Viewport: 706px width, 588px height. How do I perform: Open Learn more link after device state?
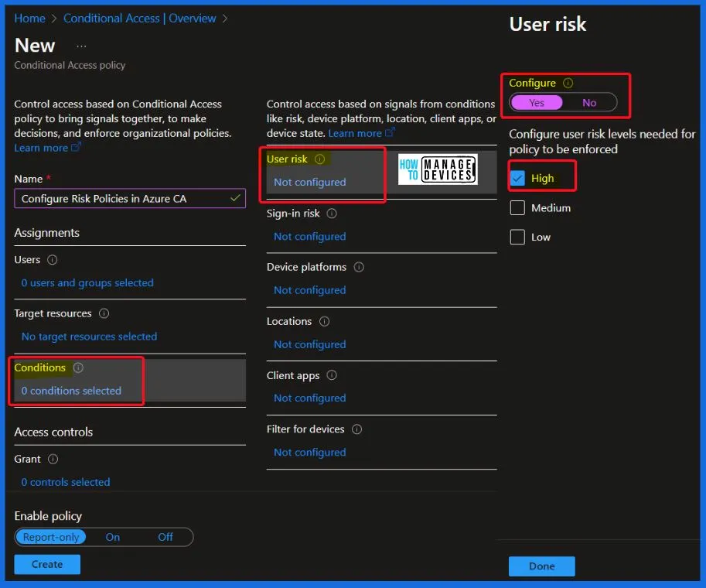coord(362,133)
